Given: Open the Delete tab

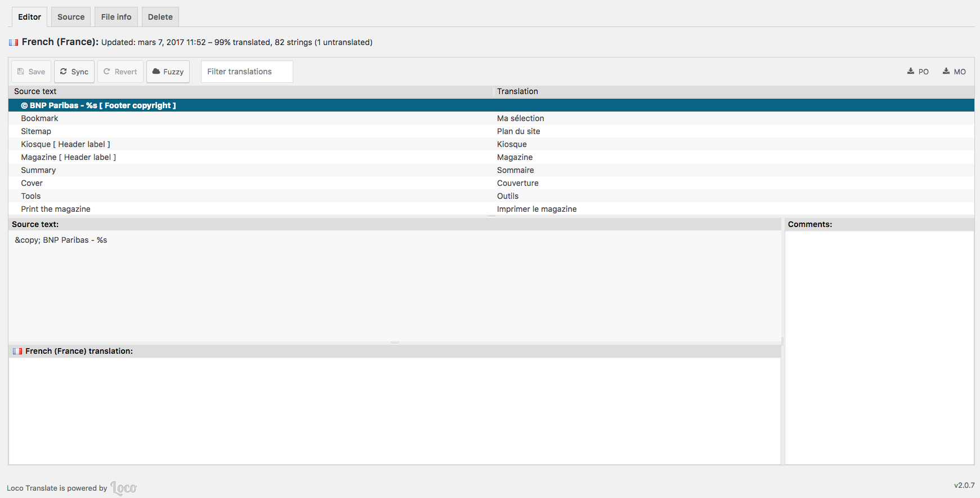Looking at the screenshot, I should pos(160,17).
